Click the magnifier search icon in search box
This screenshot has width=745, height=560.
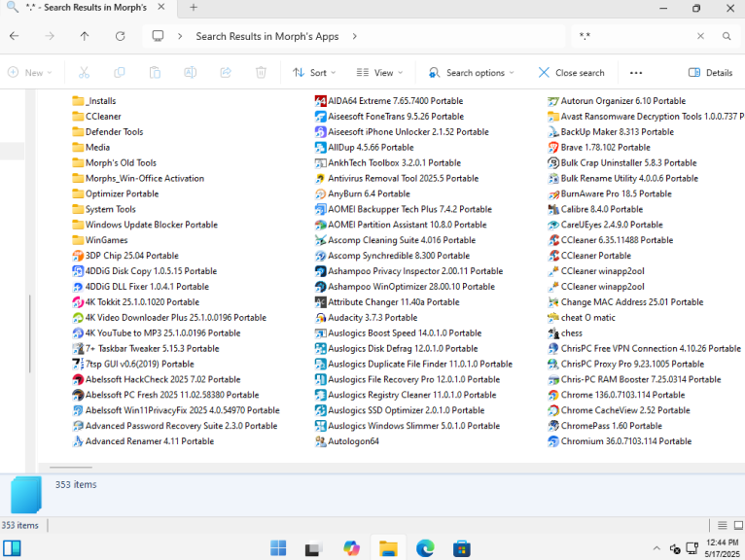727,36
